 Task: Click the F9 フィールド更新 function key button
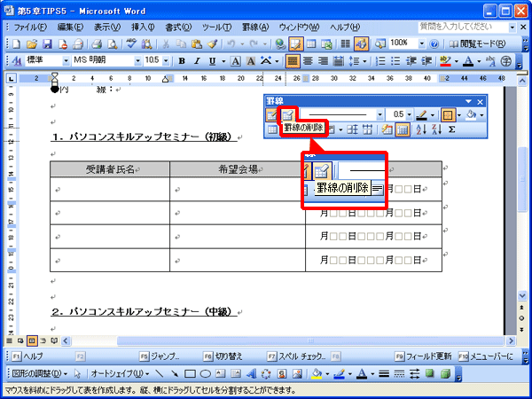[423, 356]
